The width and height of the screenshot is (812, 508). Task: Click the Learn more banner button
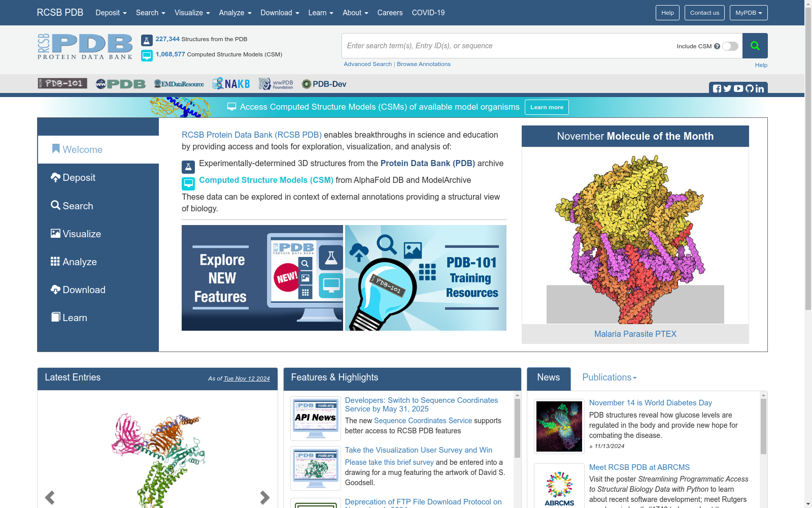pos(547,107)
